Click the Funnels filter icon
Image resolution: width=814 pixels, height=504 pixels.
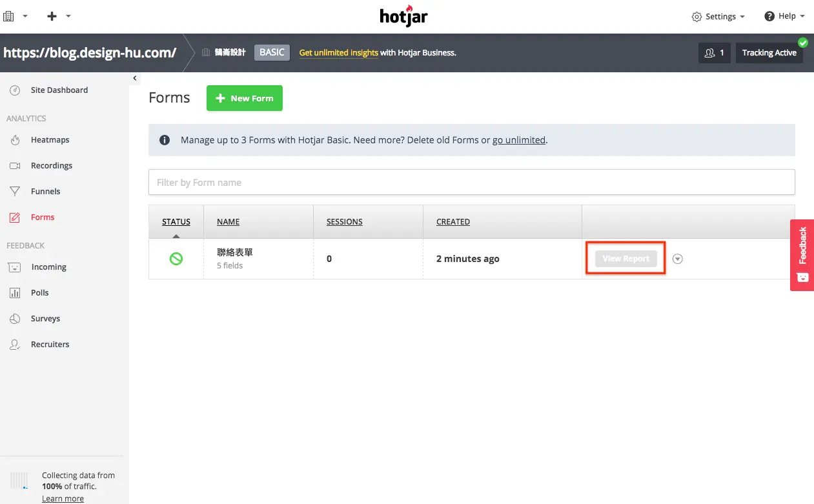click(x=15, y=192)
